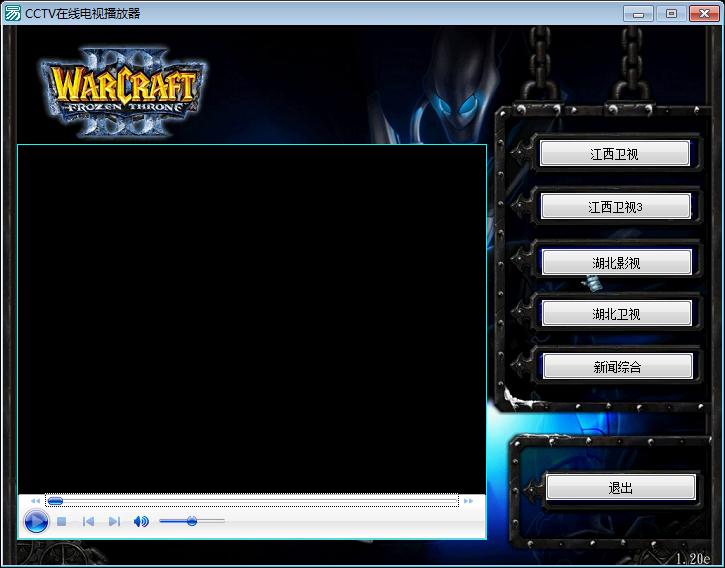The width and height of the screenshot is (725, 568).
Task: Click the fast-forward double-arrow icon
Action: pos(468,501)
